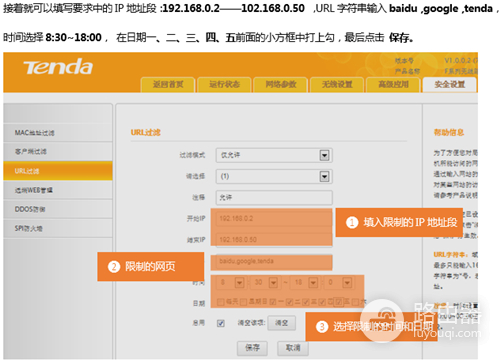This screenshot has width=500, height=361.
Task: Open the 网络参数 tab
Action: coord(281,84)
